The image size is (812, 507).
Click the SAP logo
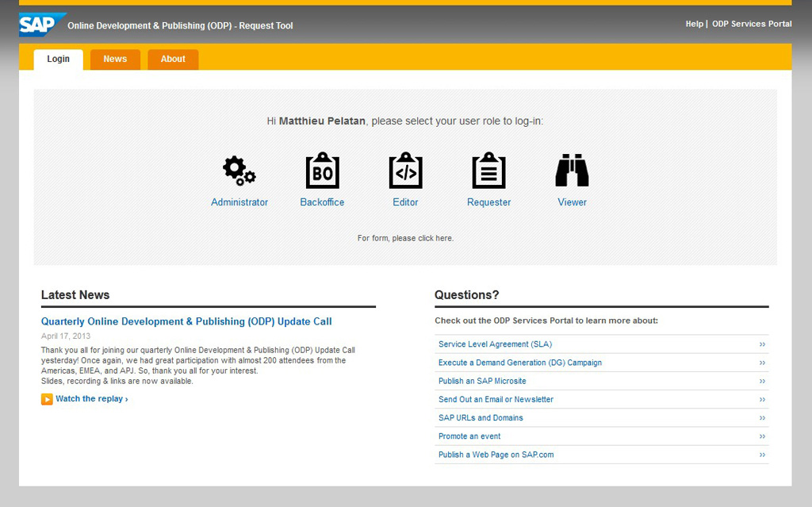click(x=43, y=25)
